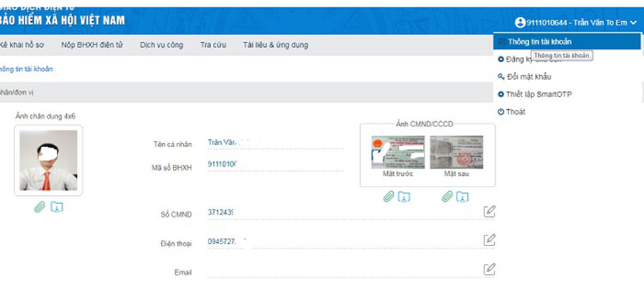Click the download icon below Mặt sau

tap(462, 196)
